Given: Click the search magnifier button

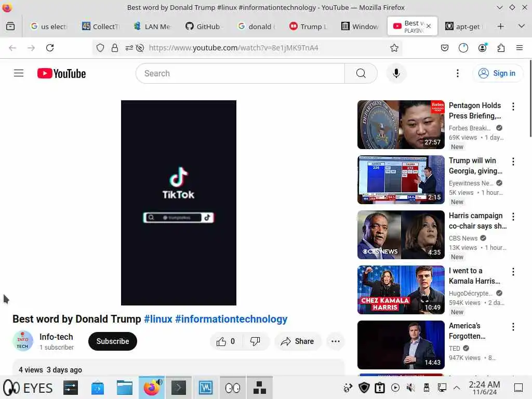Looking at the screenshot, I should (x=361, y=73).
